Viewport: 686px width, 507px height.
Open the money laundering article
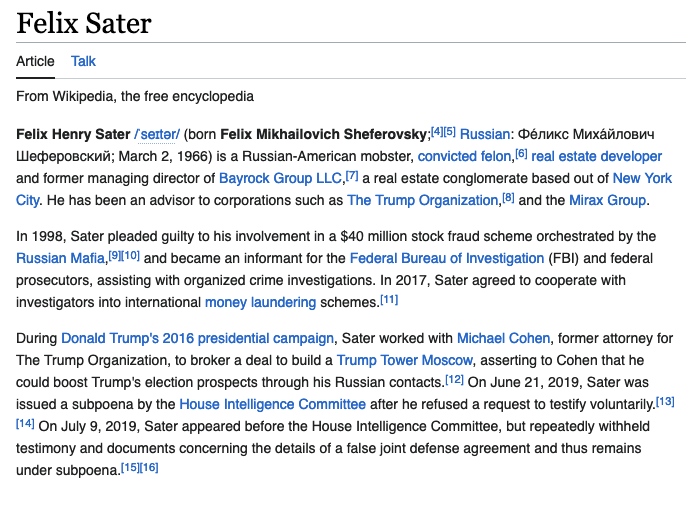click(x=260, y=302)
